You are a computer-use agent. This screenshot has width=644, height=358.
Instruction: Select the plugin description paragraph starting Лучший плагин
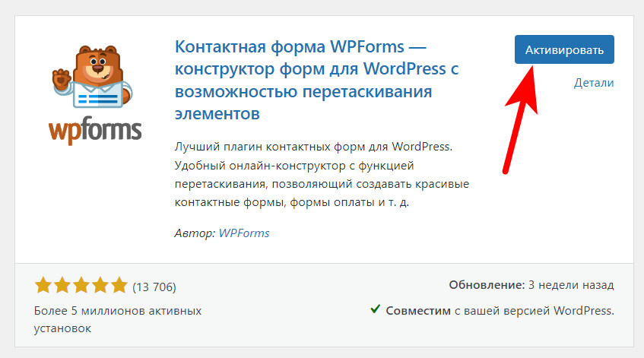click(322, 175)
